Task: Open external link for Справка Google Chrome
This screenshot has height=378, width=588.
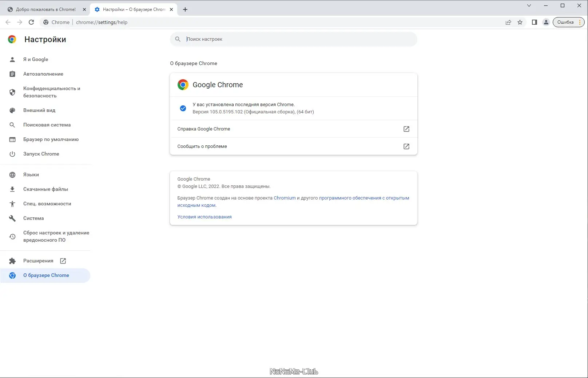Action: (406, 129)
